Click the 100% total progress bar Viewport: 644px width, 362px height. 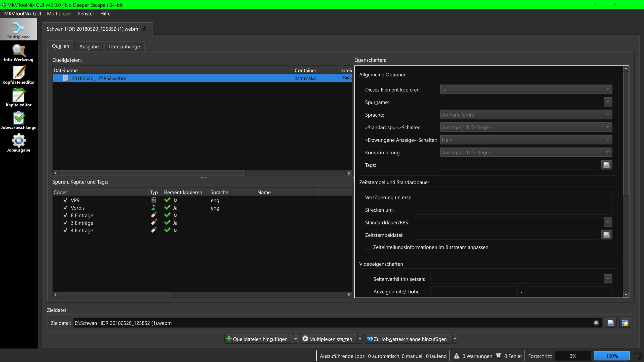click(612, 356)
